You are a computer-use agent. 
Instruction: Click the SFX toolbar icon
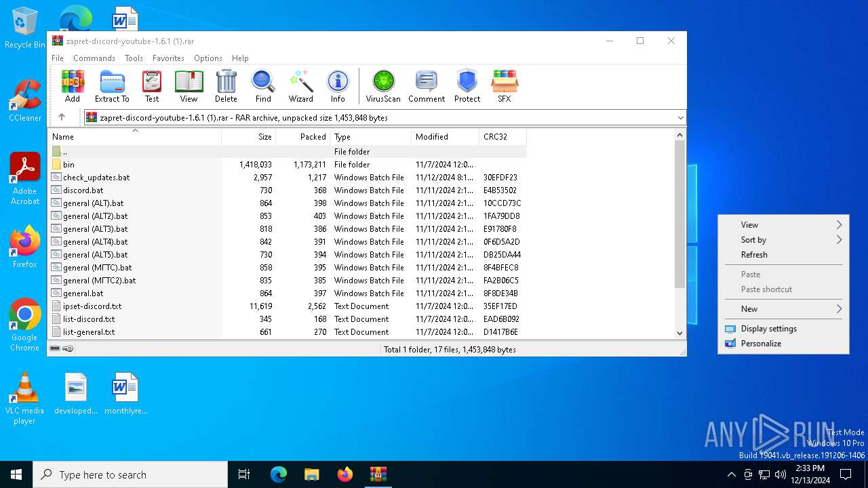(x=505, y=86)
